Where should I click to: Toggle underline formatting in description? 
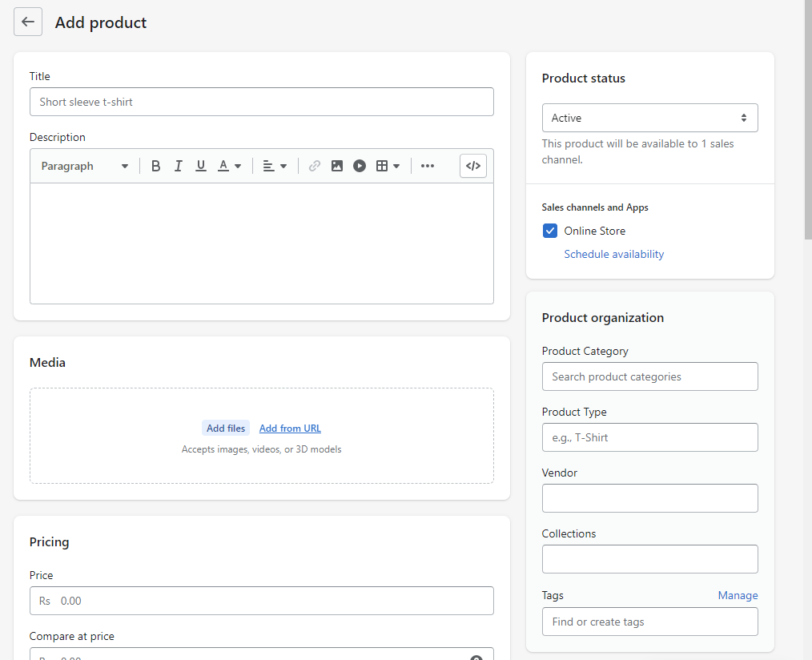pos(200,166)
